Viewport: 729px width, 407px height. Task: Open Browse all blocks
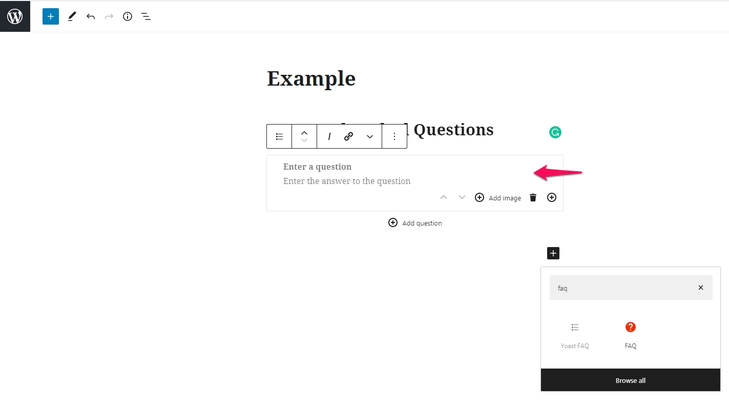(x=630, y=380)
